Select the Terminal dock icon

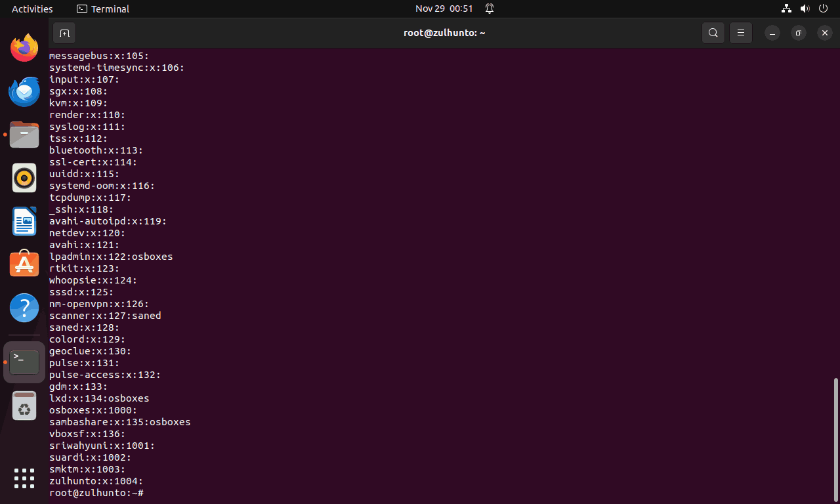24,362
